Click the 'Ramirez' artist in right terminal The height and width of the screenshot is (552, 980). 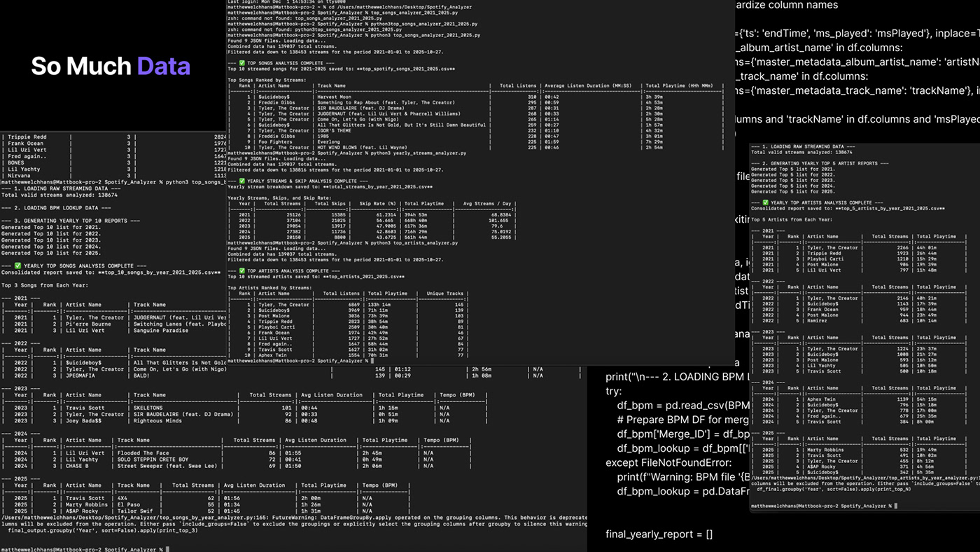817,320
